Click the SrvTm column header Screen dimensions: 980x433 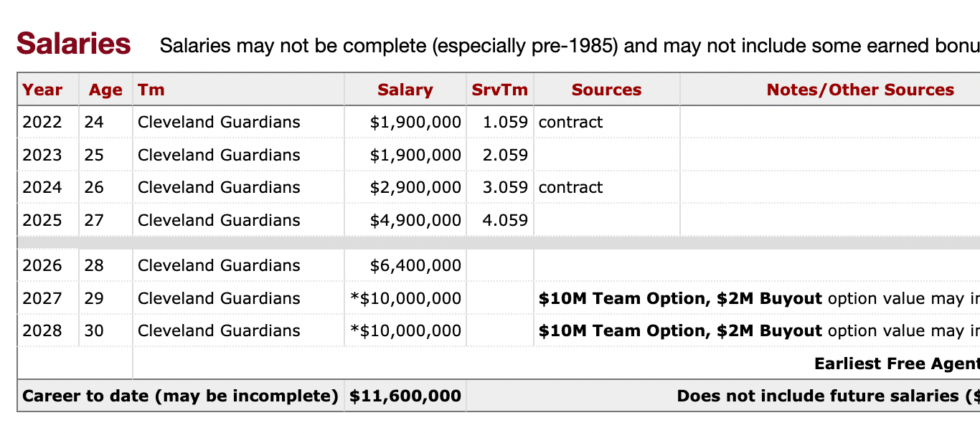[499, 90]
